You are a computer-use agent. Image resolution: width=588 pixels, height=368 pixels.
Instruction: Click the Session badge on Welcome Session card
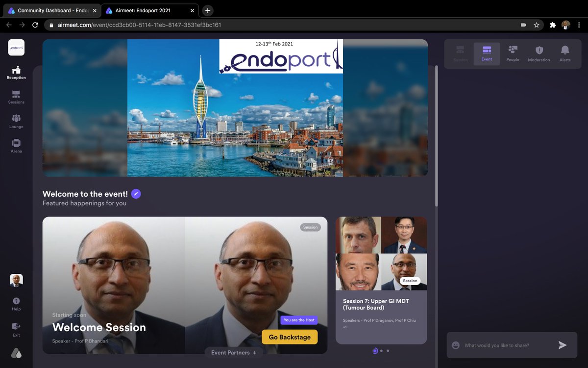pos(310,227)
